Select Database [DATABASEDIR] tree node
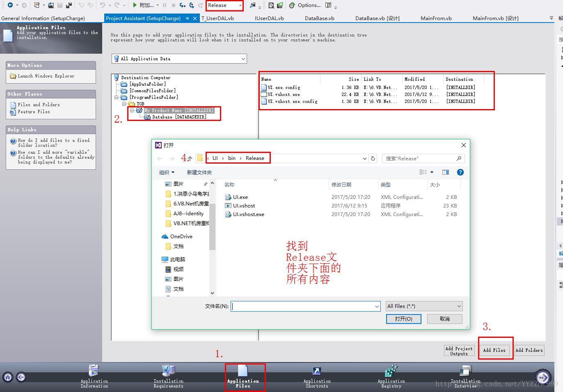 click(179, 117)
